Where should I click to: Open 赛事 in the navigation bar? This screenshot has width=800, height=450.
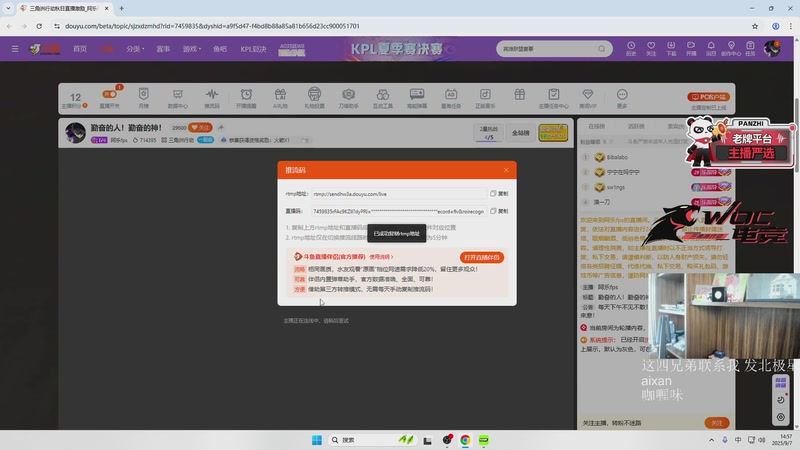163,49
